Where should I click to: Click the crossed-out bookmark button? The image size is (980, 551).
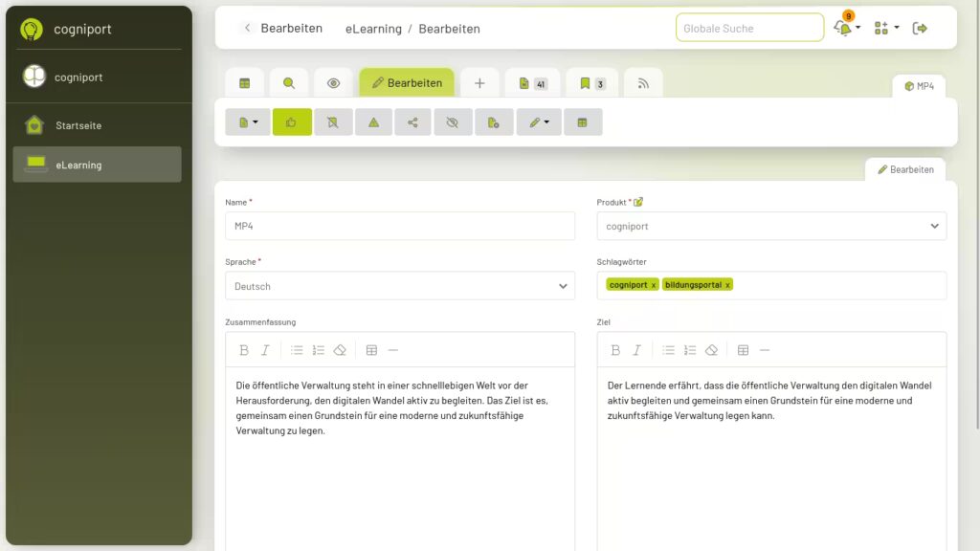(x=333, y=122)
